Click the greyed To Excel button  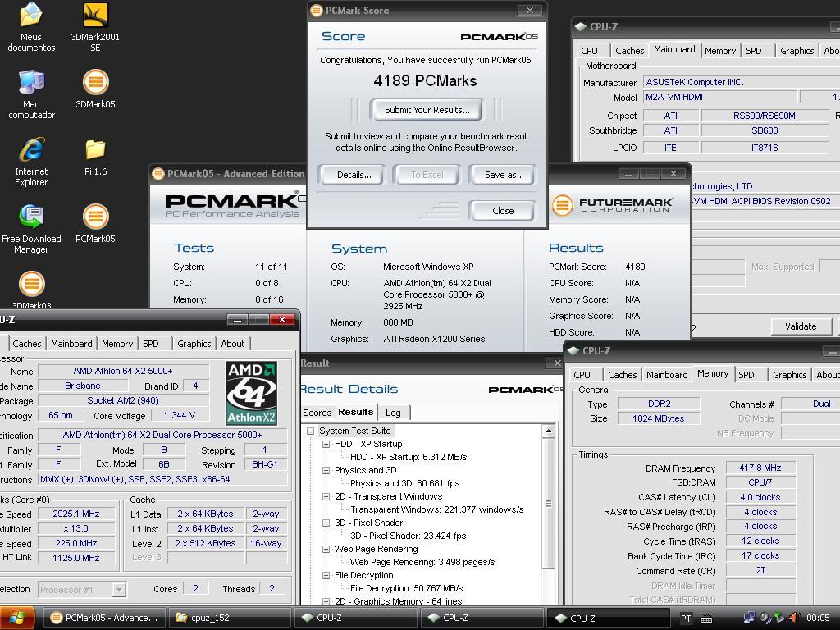[427, 175]
